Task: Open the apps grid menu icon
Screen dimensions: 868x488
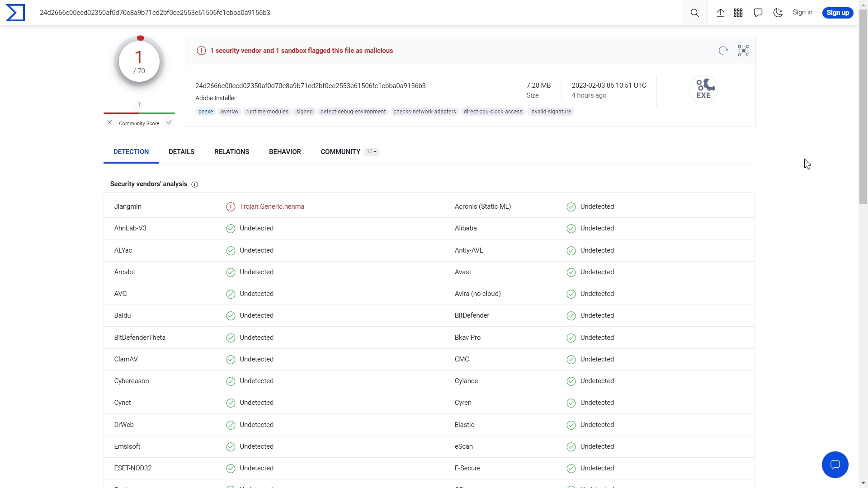Action: point(738,13)
